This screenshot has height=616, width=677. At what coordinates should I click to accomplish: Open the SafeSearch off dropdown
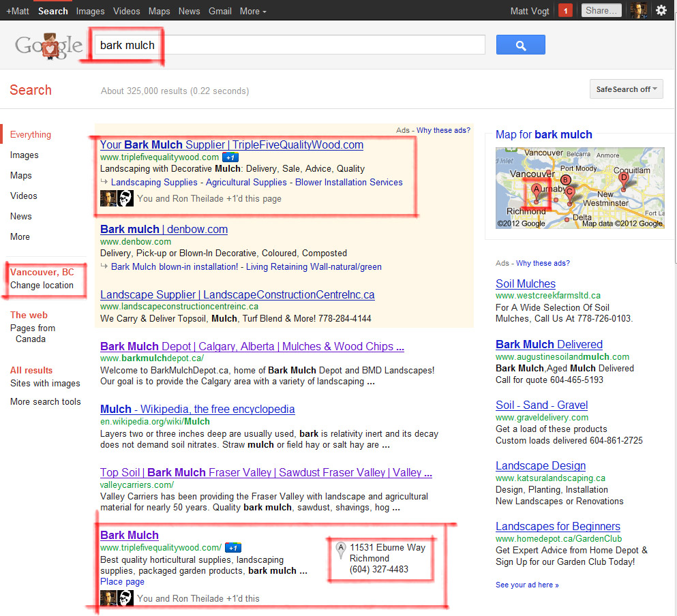pyautogui.click(x=626, y=89)
